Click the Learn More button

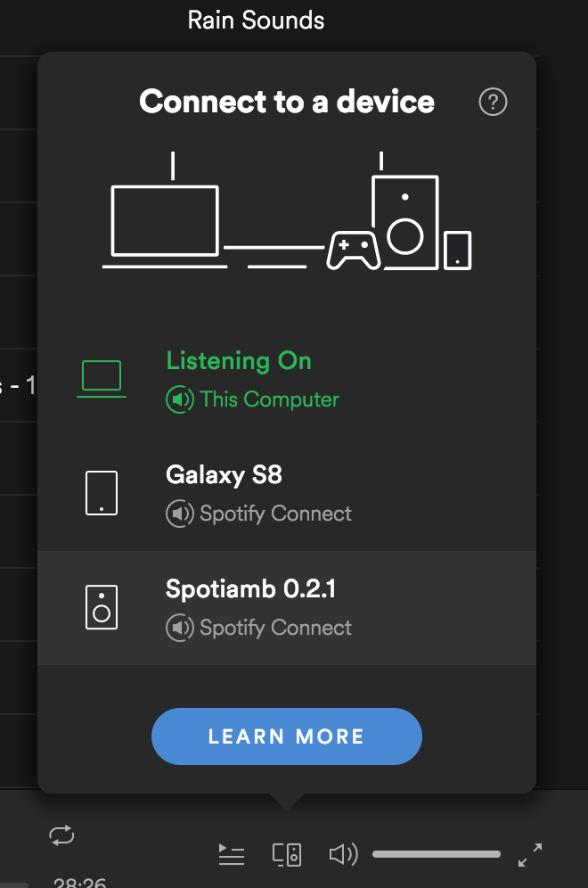tap(286, 736)
